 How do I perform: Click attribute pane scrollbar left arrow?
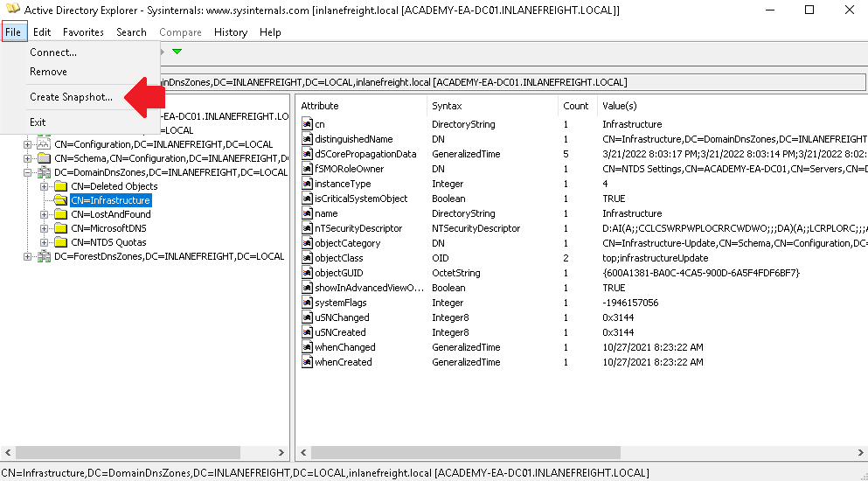303,453
